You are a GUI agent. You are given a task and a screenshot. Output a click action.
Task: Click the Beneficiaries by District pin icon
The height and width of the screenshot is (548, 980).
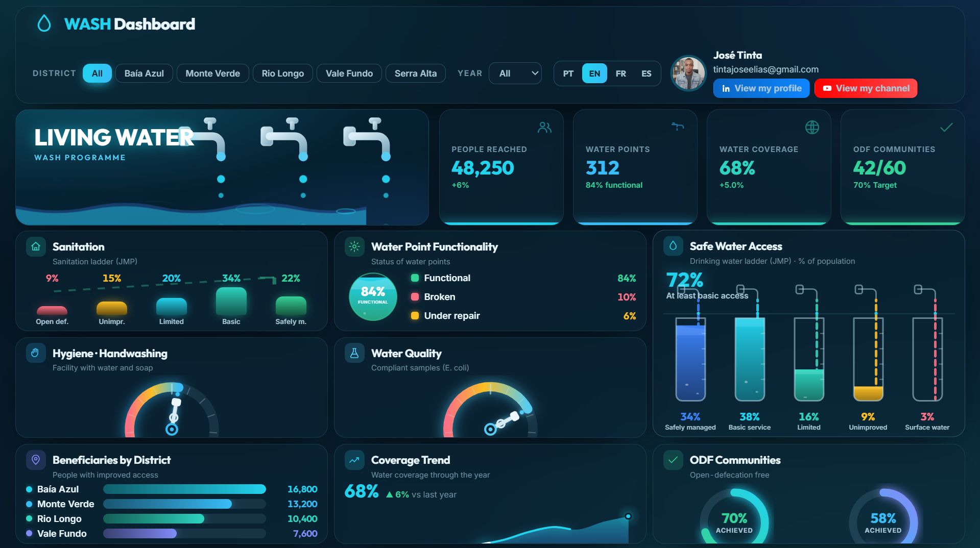click(36, 460)
